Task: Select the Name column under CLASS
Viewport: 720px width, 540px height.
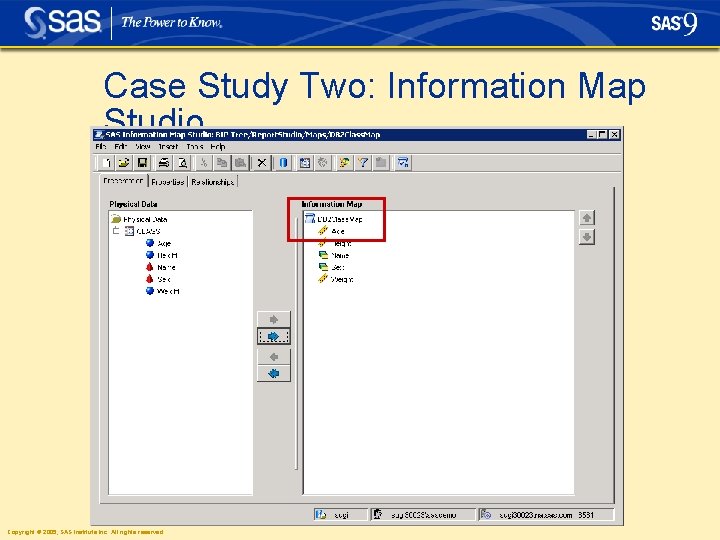Action: pyautogui.click(x=160, y=267)
